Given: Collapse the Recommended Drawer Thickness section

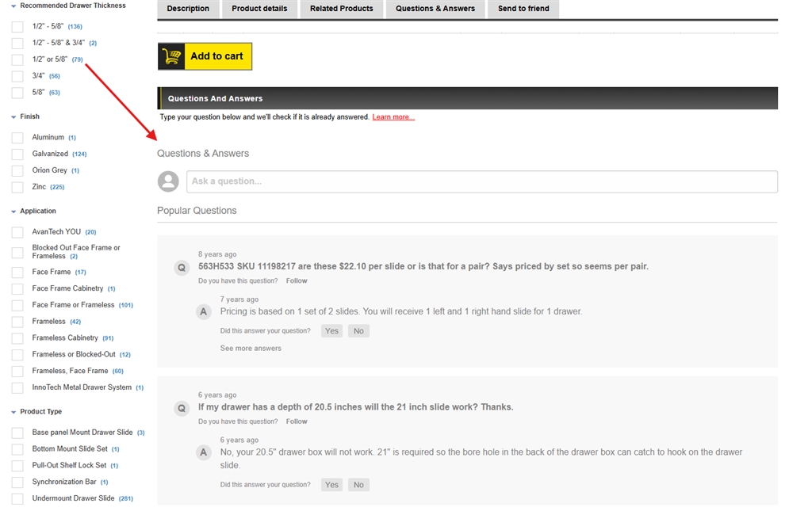Looking at the screenshot, I should point(13,6).
